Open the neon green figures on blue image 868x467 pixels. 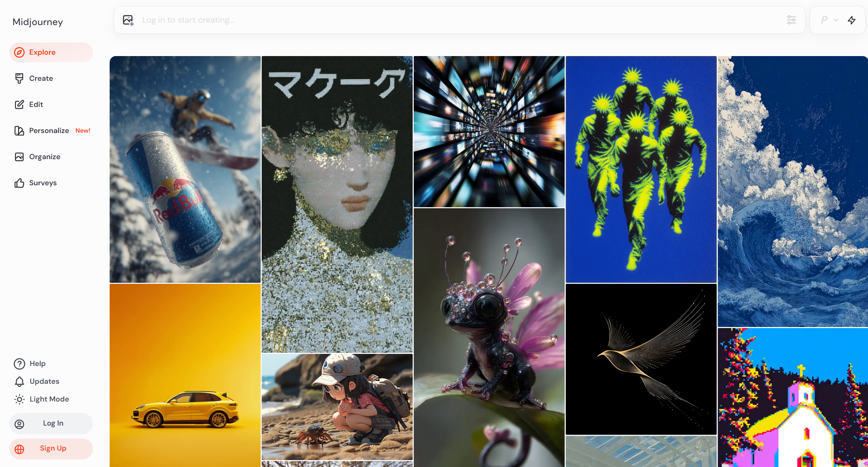(x=641, y=169)
